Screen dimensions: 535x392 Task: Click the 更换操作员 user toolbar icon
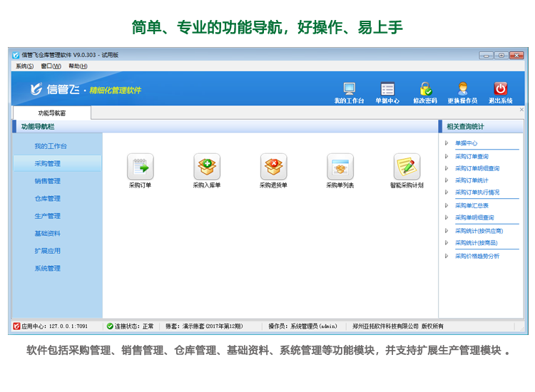[463, 89]
